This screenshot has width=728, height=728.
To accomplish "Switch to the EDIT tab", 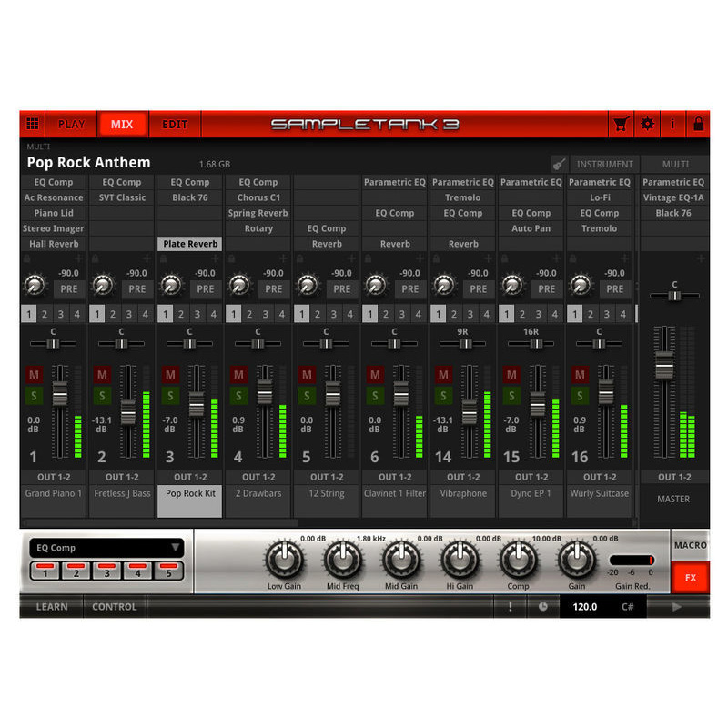I will pos(175,124).
